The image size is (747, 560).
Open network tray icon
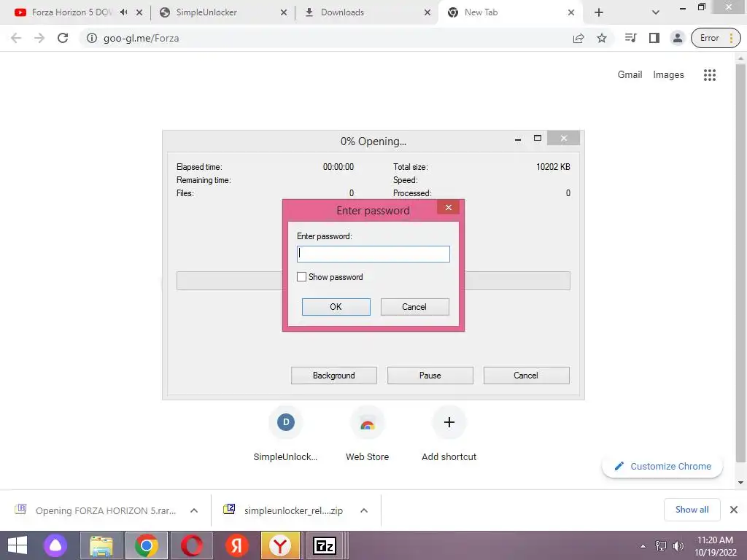661,546
